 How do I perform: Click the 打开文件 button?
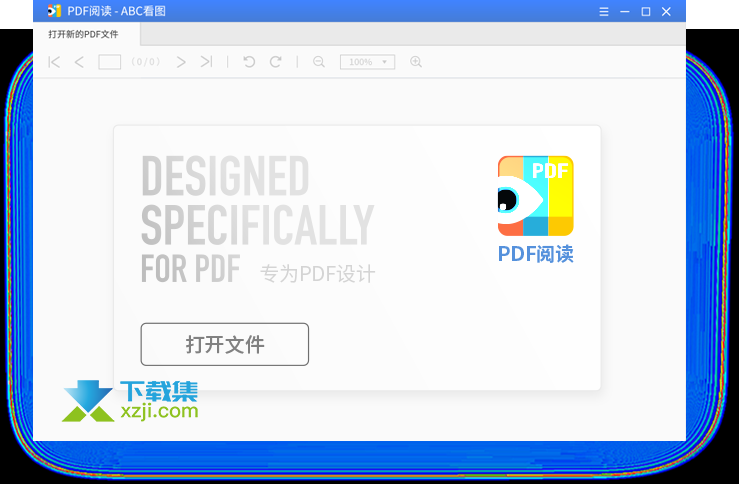tap(225, 344)
